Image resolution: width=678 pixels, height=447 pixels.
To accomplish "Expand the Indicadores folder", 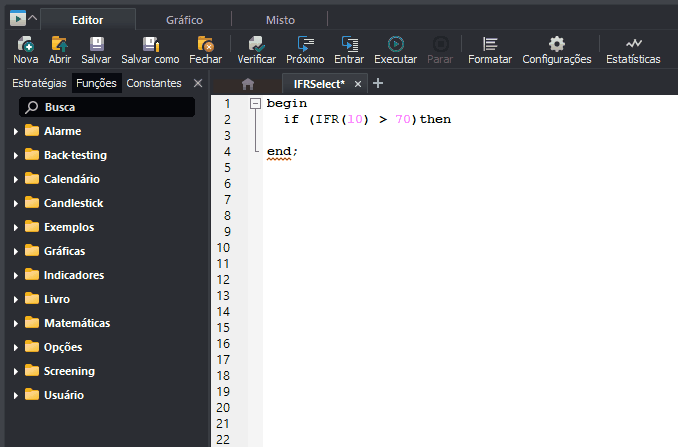I will (16, 275).
